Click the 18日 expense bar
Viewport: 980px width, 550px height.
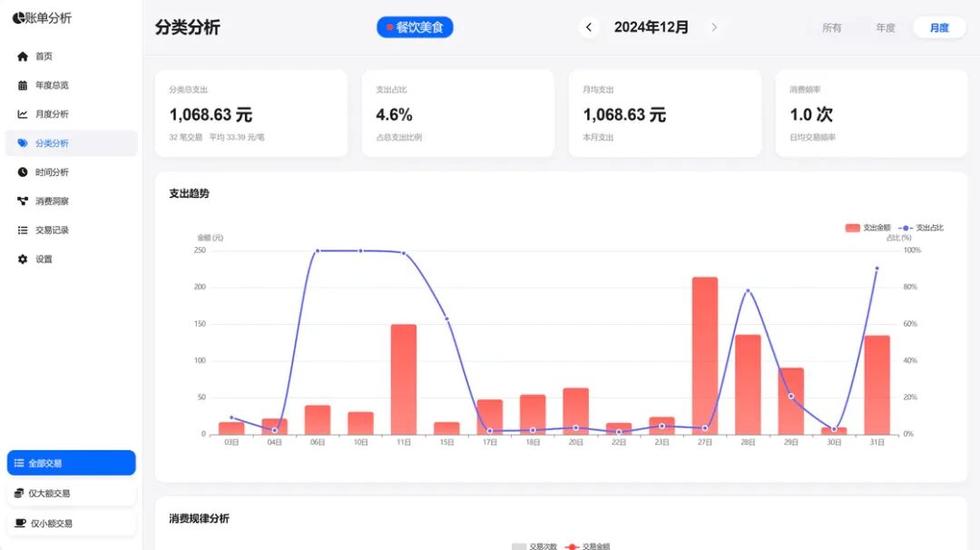533,415
